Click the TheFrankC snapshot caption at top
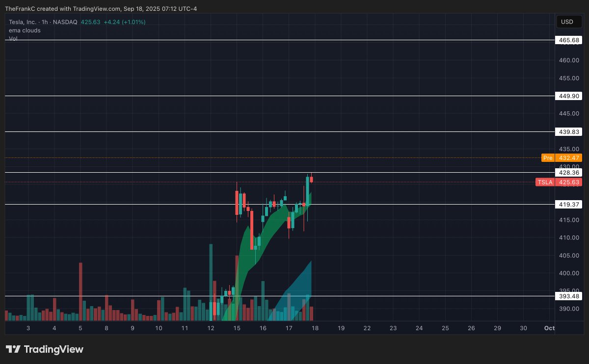Screen dimensions: 589x364 point(101,8)
